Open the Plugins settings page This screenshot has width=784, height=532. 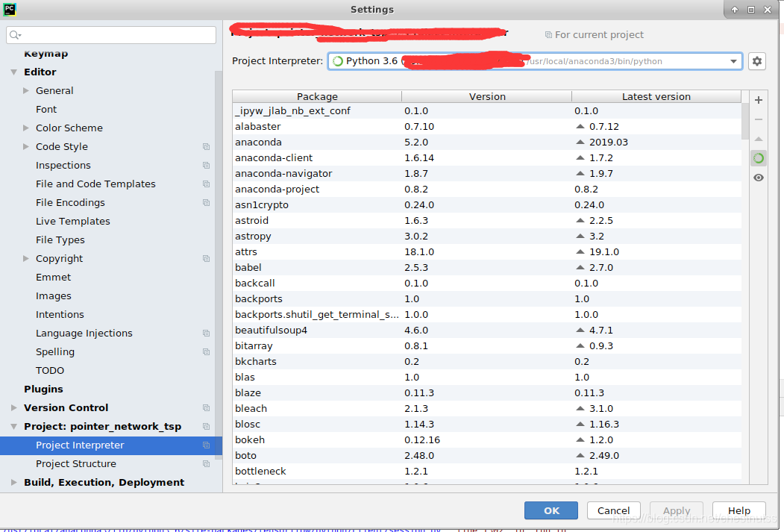[x=43, y=389]
